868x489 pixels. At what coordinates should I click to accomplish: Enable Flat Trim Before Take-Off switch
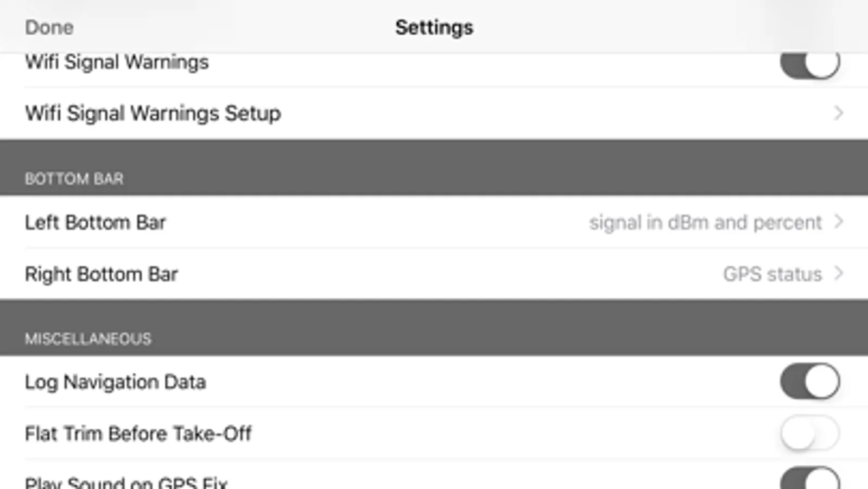(x=809, y=433)
